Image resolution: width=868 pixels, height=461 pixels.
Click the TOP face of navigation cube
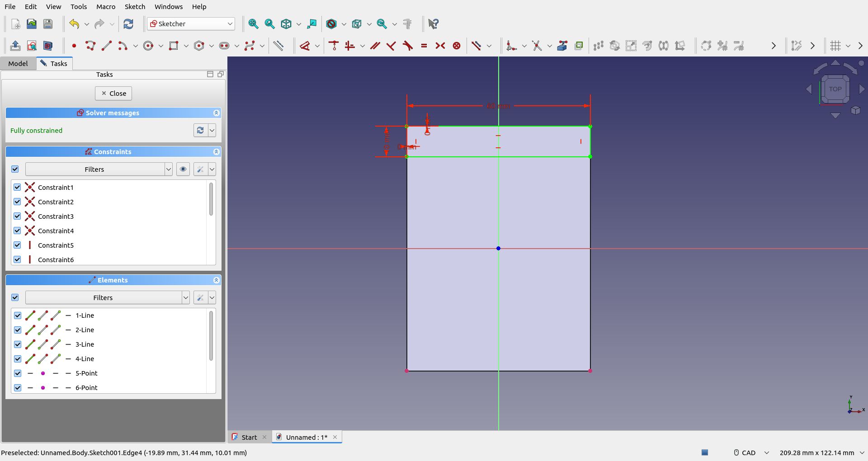pyautogui.click(x=835, y=89)
